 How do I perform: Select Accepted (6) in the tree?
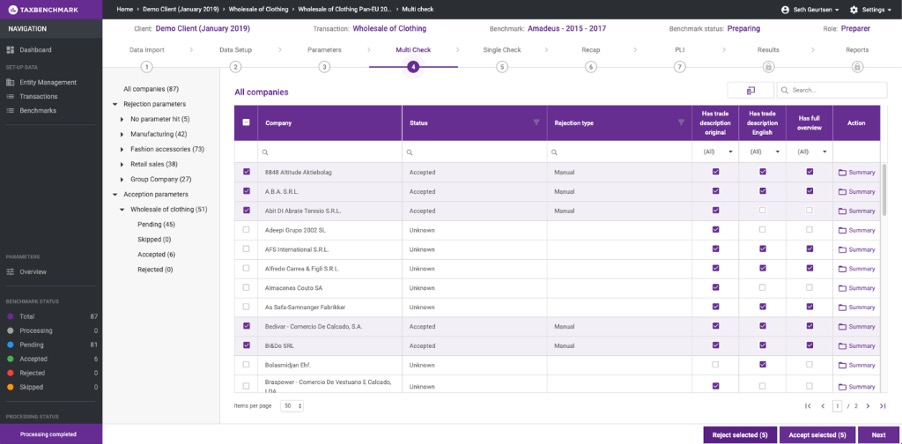pos(156,254)
